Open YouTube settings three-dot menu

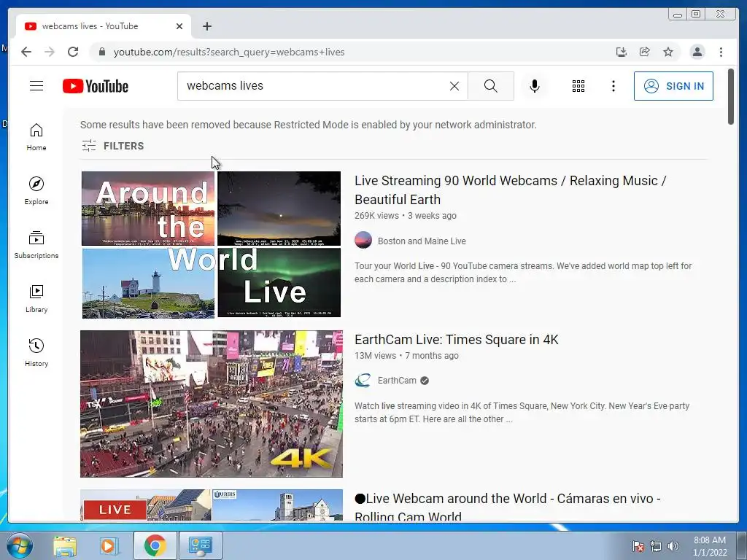(613, 86)
